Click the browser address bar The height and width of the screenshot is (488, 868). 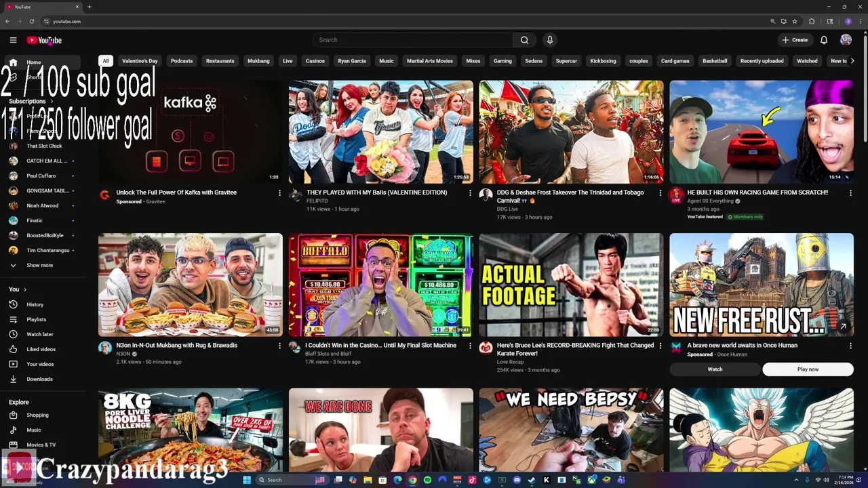pos(407,21)
